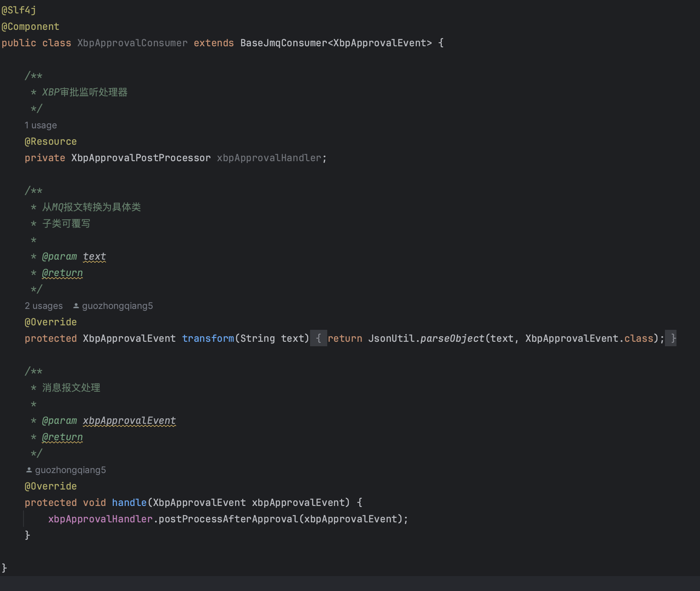Image resolution: width=700 pixels, height=591 pixels.
Task: Click BaseJmqConsumer in the extends clause
Action: pos(284,43)
